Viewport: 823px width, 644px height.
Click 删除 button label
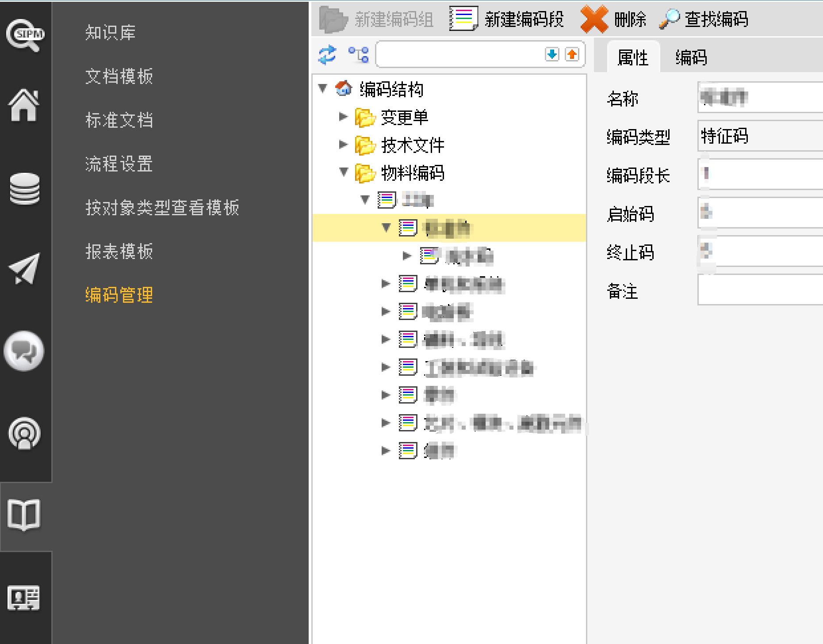(630, 19)
